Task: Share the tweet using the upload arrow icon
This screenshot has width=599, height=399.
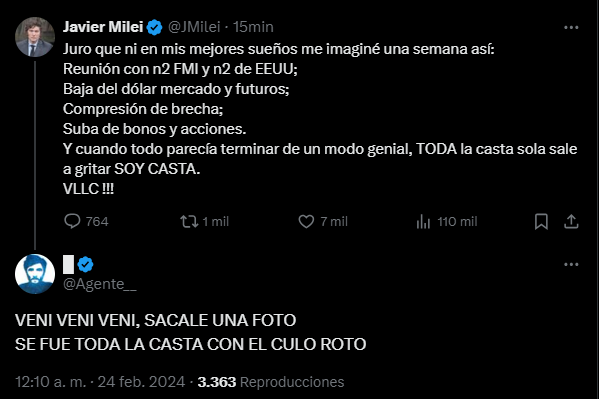Action: (571, 221)
